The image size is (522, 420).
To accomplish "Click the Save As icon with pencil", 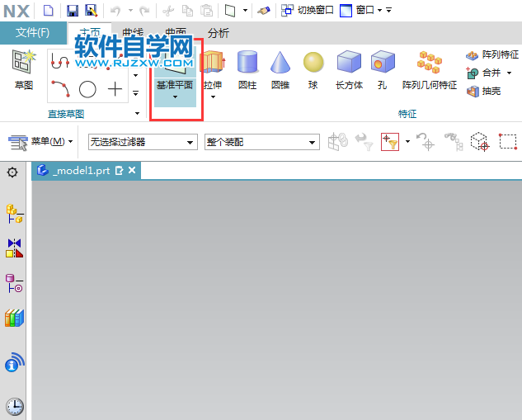I will pos(92,11).
